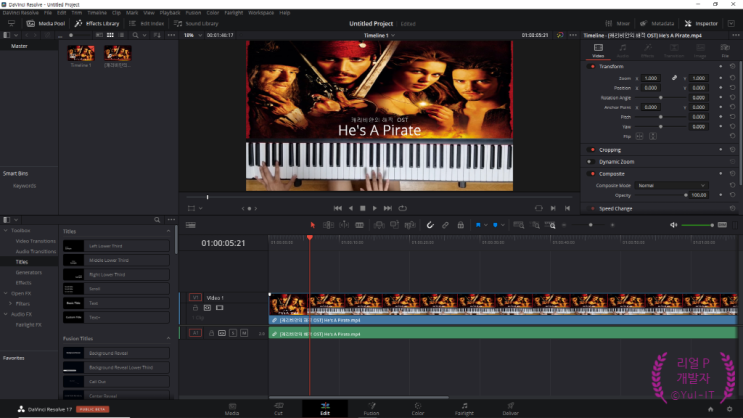Expand the Filters tree item
This screenshot has width=743, height=418.
coord(10,304)
